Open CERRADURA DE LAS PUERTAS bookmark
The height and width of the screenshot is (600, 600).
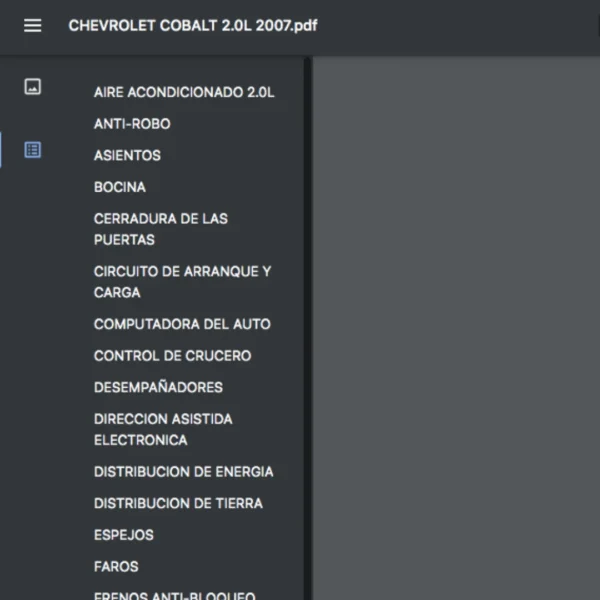(x=160, y=229)
